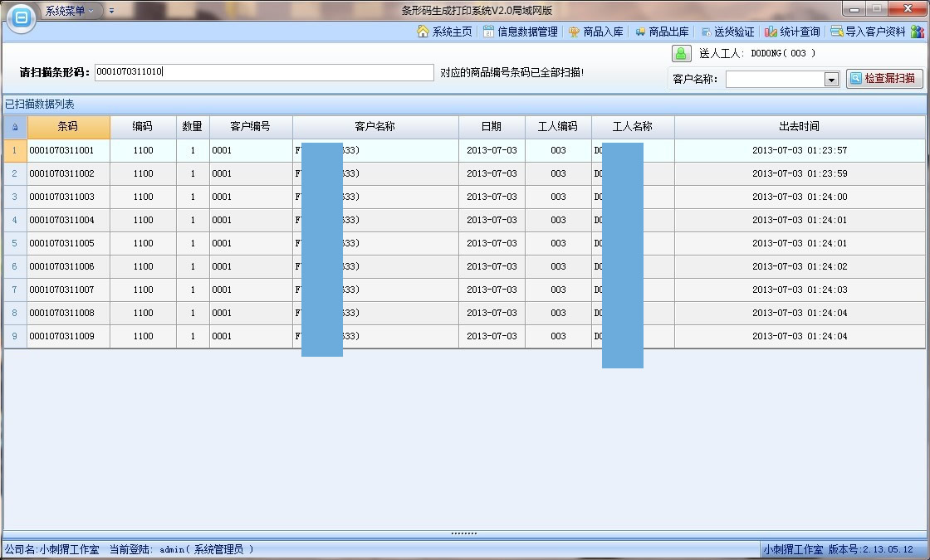The height and width of the screenshot is (560, 930).
Task: Select barcode cell 0001070311006
Action: tap(68, 266)
